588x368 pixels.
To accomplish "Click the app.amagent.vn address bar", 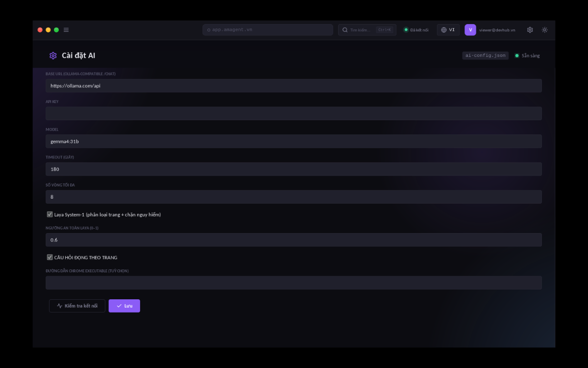I will pyautogui.click(x=268, y=30).
